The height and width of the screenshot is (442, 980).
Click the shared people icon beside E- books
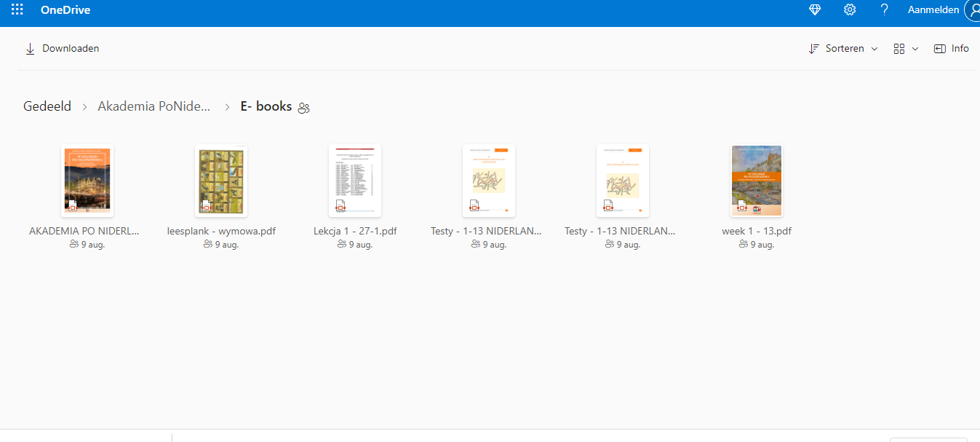(x=304, y=108)
